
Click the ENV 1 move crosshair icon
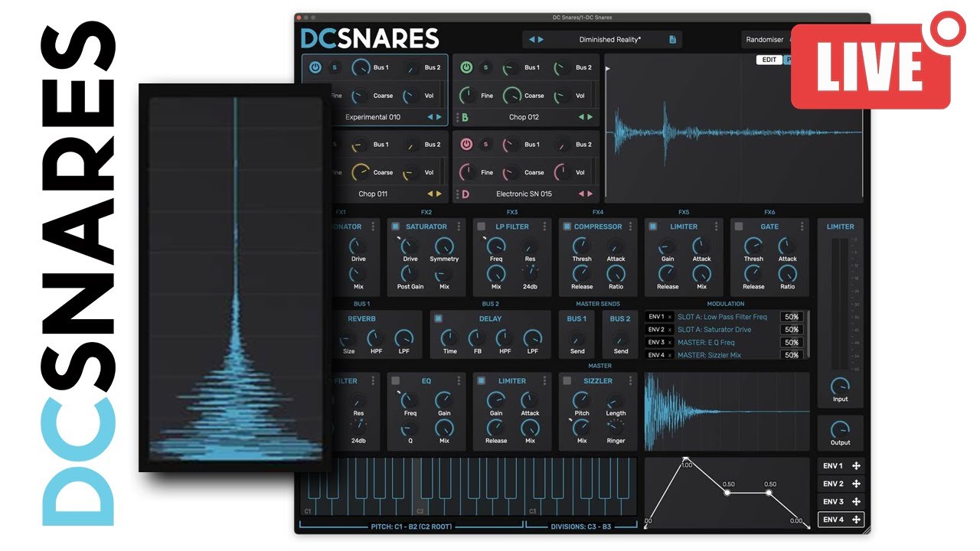pyautogui.click(x=856, y=466)
